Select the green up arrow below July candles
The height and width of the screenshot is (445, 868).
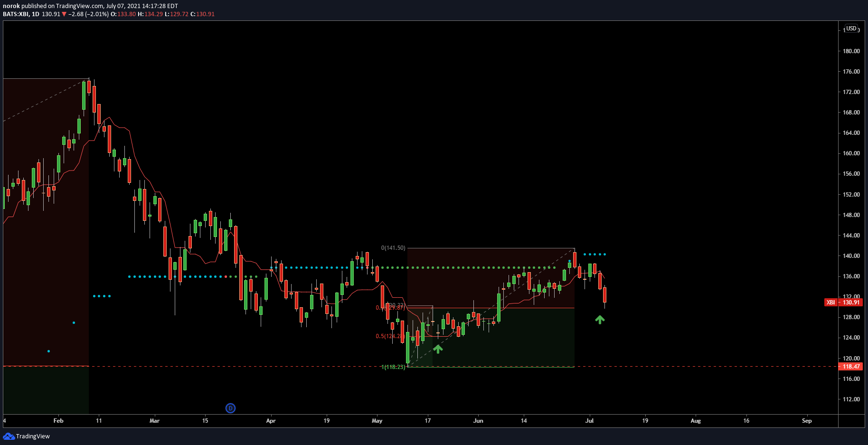(600, 320)
